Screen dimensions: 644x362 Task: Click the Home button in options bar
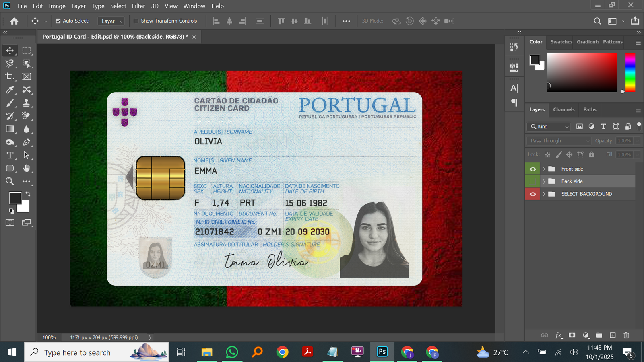click(x=14, y=21)
